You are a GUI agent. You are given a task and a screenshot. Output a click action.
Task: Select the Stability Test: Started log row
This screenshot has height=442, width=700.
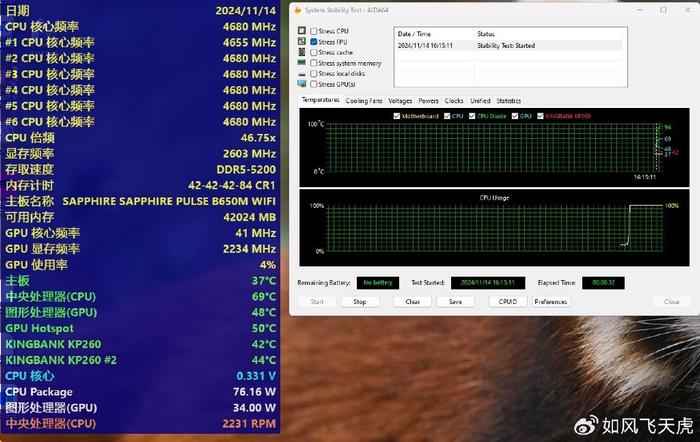point(510,46)
